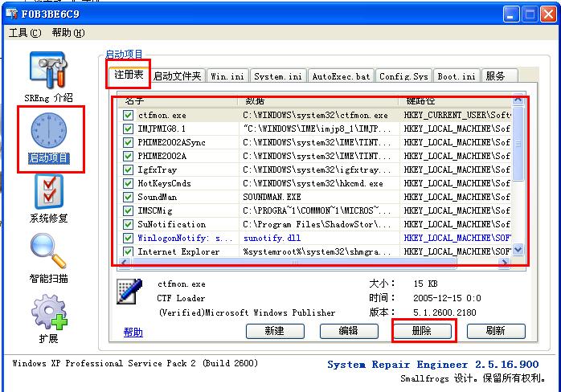Click the 编辑 button
This screenshot has width=561, height=392.
click(x=349, y=331)
